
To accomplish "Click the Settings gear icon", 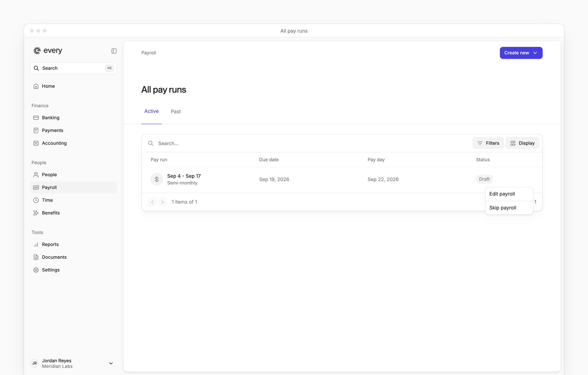I will (36, 270).
